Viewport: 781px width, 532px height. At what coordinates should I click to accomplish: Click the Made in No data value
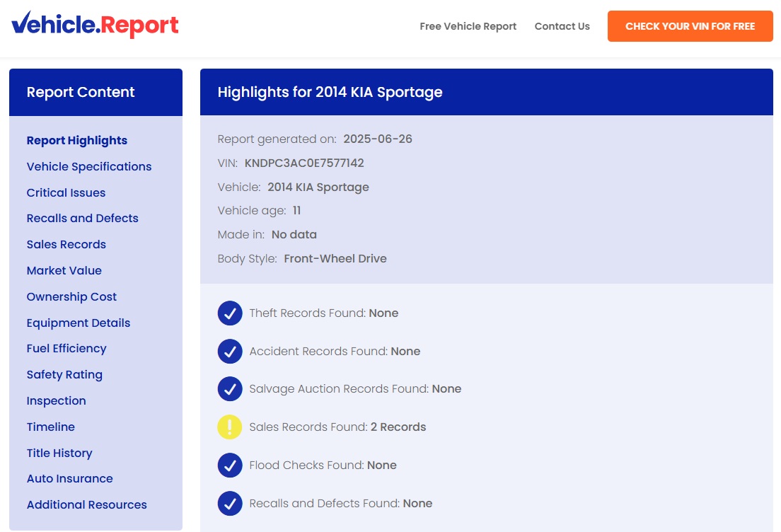294,235
